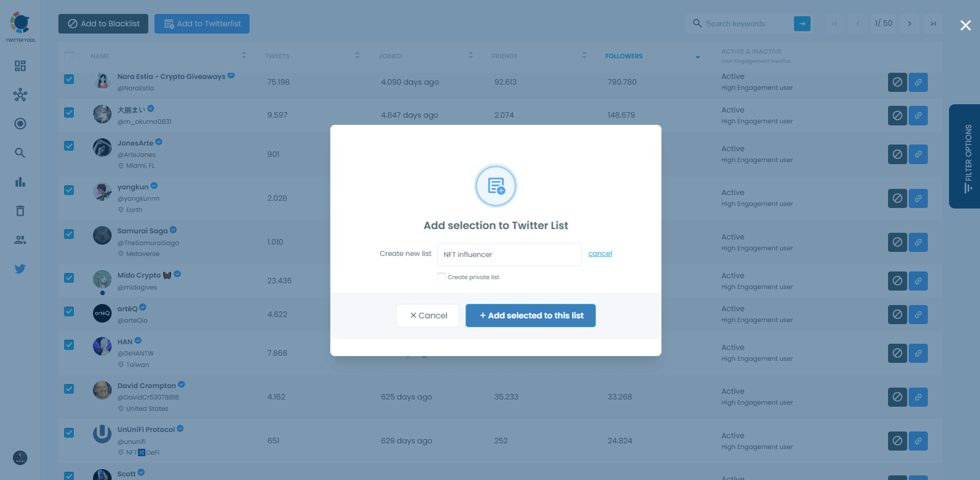Screen dimensions: 980x480
Task: Open link icon for David Crompton row
Action: click(918, 397)
